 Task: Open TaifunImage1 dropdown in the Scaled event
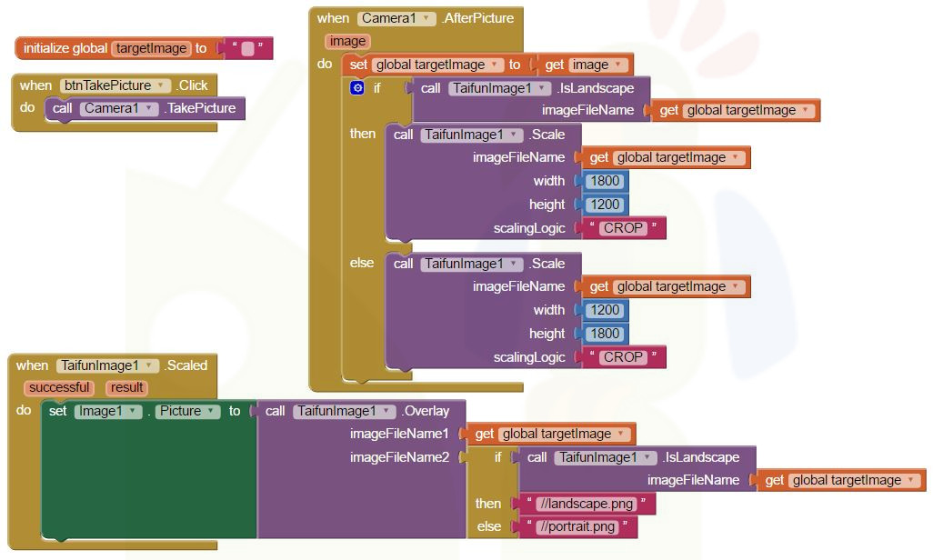[x=151, y=365]
